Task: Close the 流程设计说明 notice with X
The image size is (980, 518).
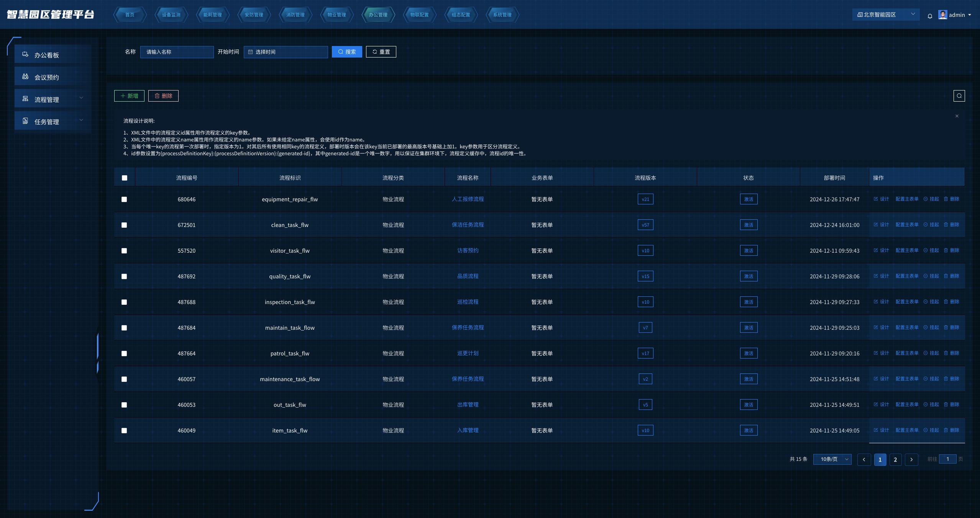Action: (957, 116)
